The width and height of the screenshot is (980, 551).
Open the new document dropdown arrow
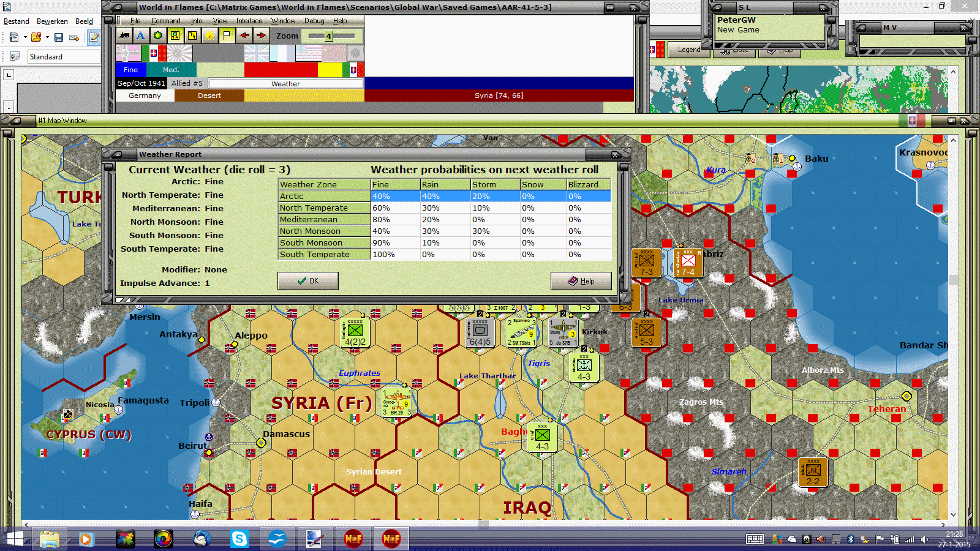pos(25,37)
